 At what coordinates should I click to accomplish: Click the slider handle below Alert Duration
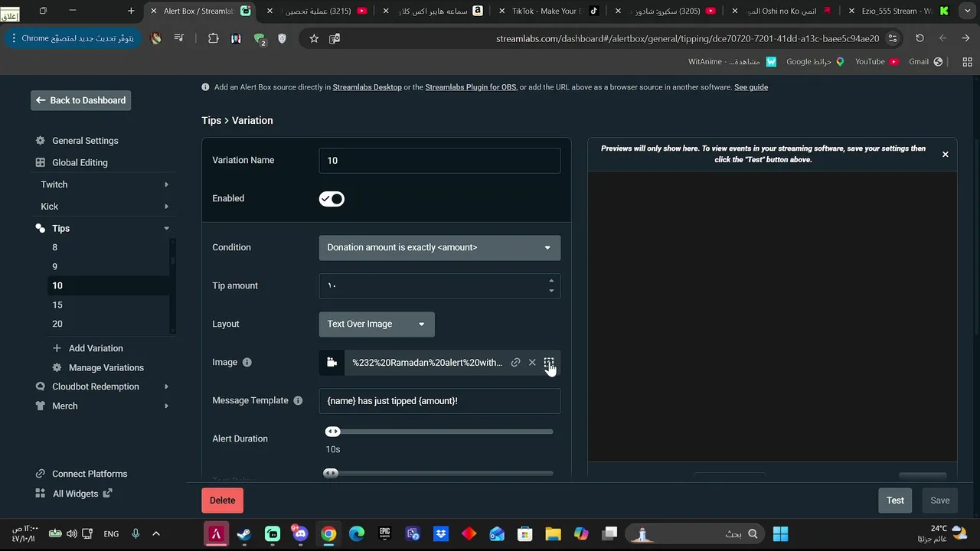[x=331, y=473]
